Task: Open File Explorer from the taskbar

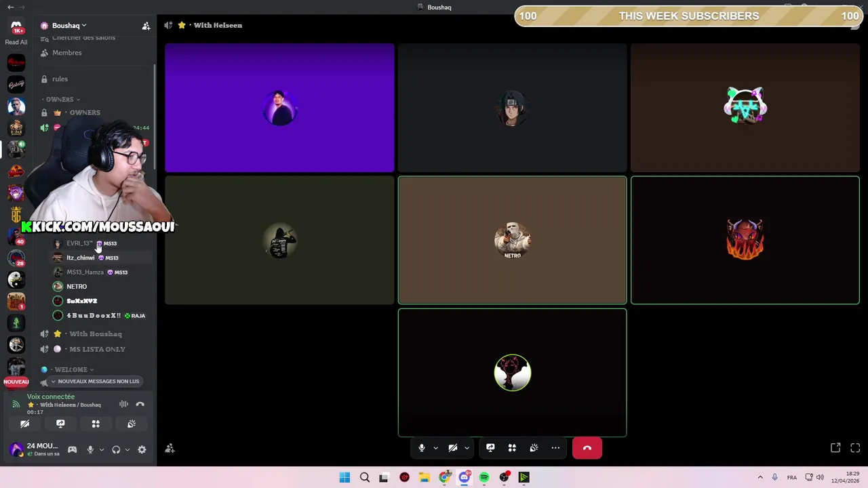Action: 425,478
